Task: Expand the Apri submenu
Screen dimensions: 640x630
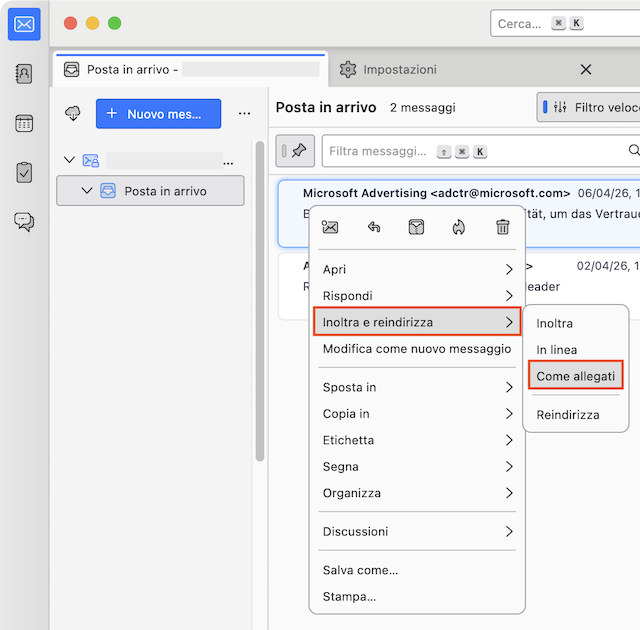Action: [x=417, y=269]
